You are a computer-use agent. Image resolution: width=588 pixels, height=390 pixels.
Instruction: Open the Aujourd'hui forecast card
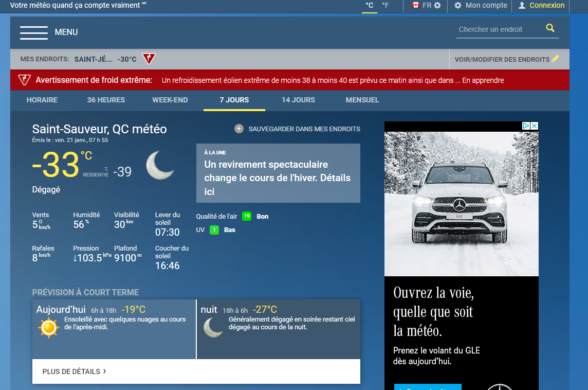click(114, 329)
